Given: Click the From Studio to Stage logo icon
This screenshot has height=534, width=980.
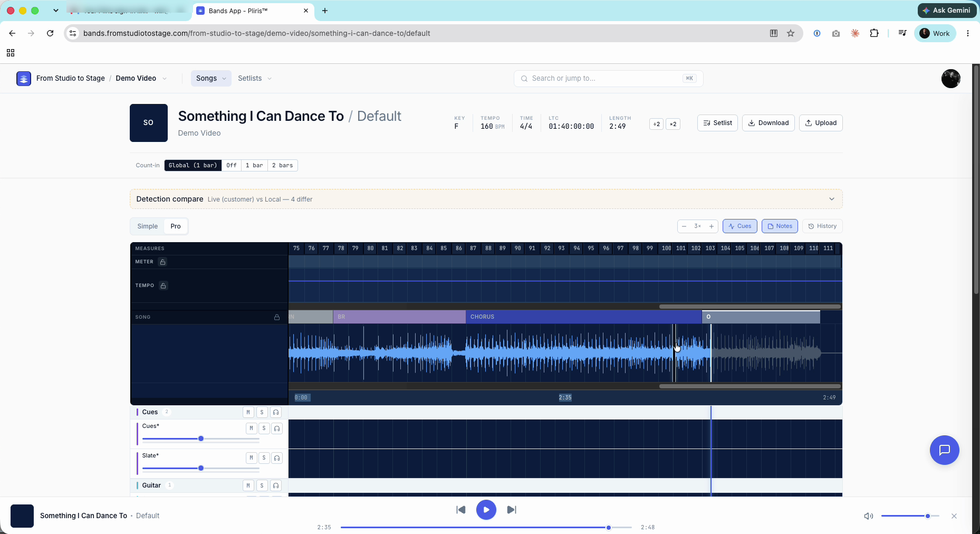Looking at the screenshot, I should [24, 79].
